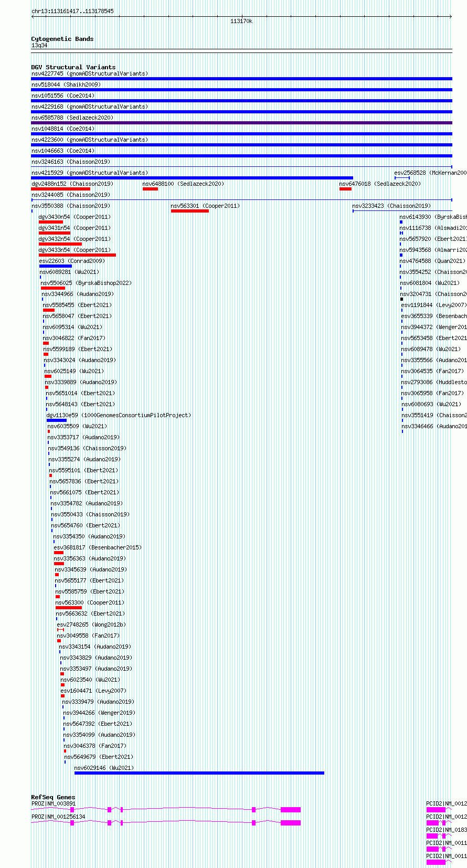Image resolution: width=467 pixels, height=868 pixels.
Task: Select nsv3549136 (Chaisson2019) label
Action: coord(87,448)
